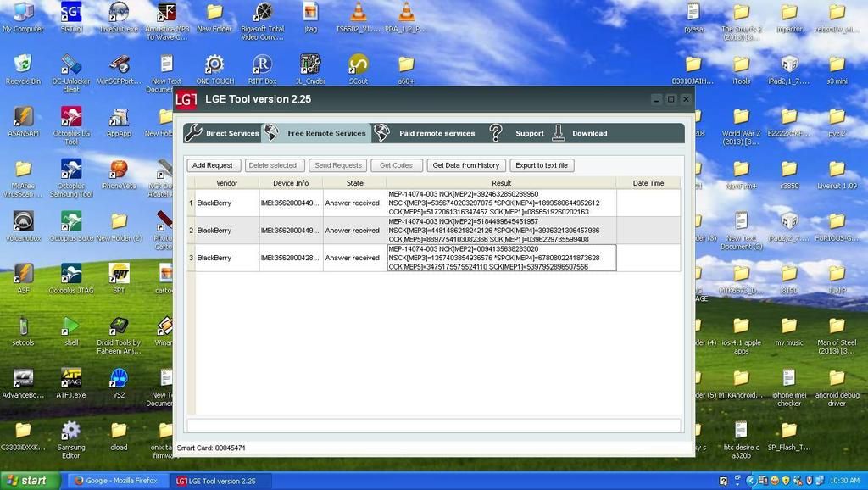The height and width of the screenshot is (490, 868).
Task: Select the iPhoneYete desktop icon
Action: click(x=119, y=175)
